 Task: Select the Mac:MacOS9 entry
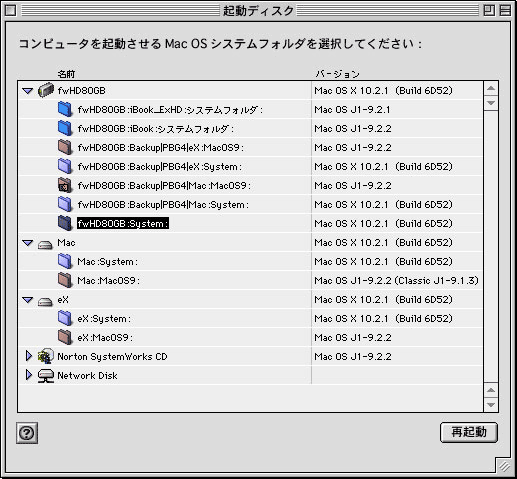coord(108,281)
